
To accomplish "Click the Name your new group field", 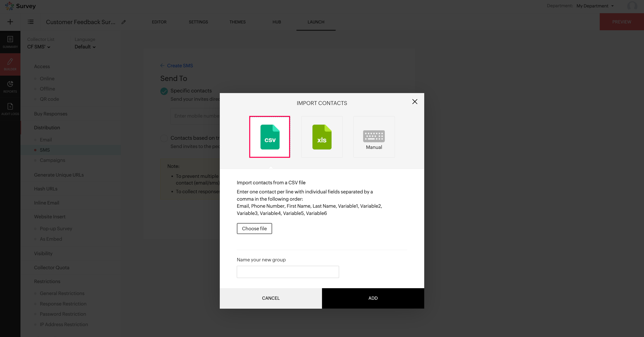I will pyautogui.click(x=287, y=272).
